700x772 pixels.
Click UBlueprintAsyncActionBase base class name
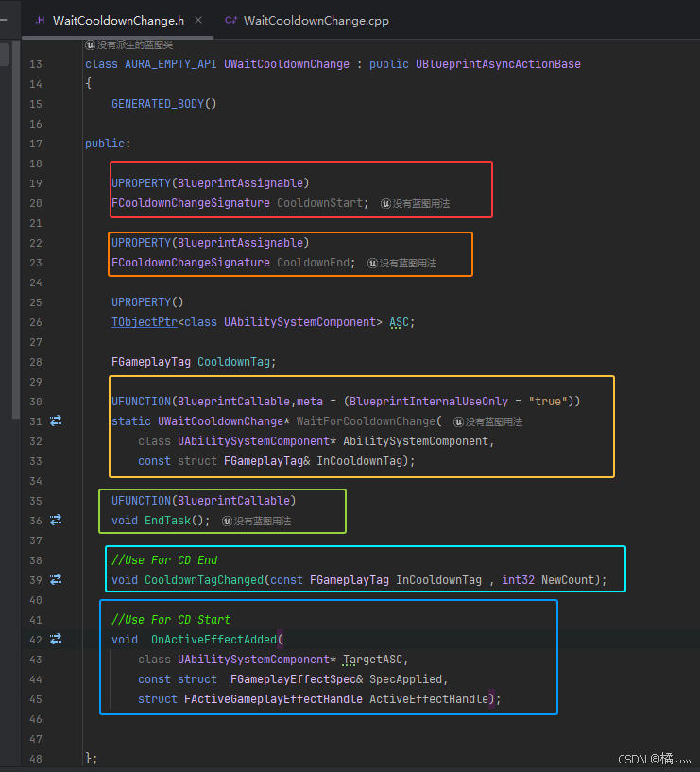(498, 64)
